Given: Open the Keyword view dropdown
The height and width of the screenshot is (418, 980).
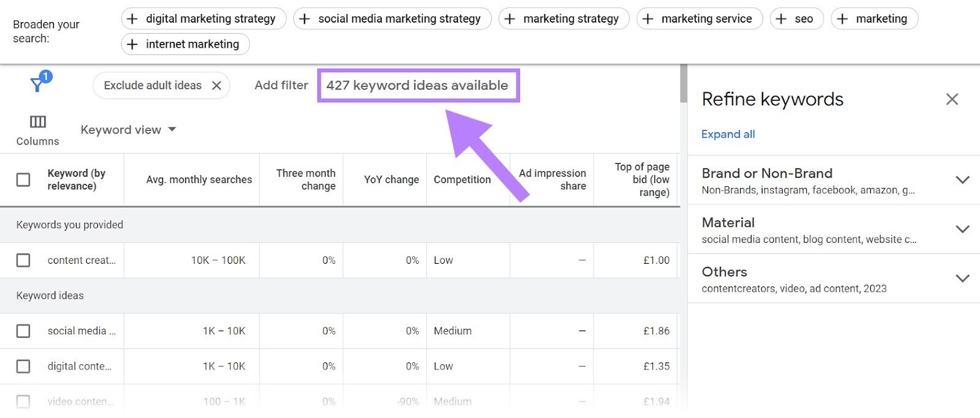Looking at the screenshot, I should [128, 130].
